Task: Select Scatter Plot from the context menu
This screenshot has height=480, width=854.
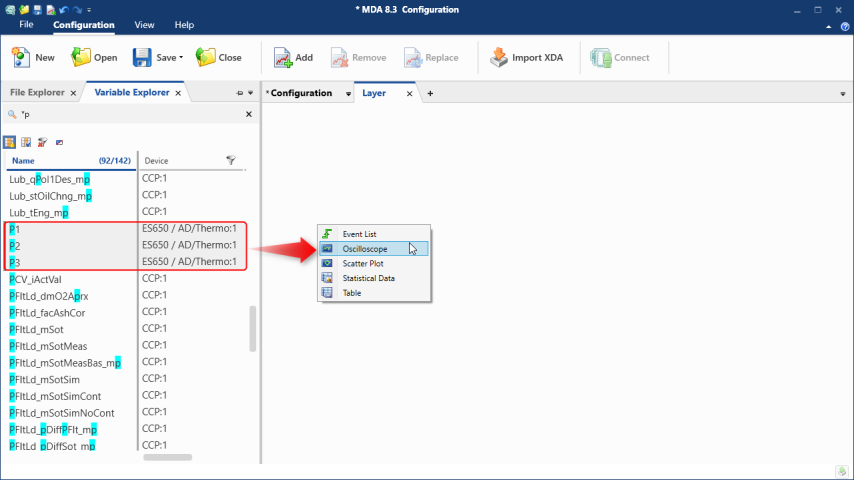Action: tap(362, 263)
